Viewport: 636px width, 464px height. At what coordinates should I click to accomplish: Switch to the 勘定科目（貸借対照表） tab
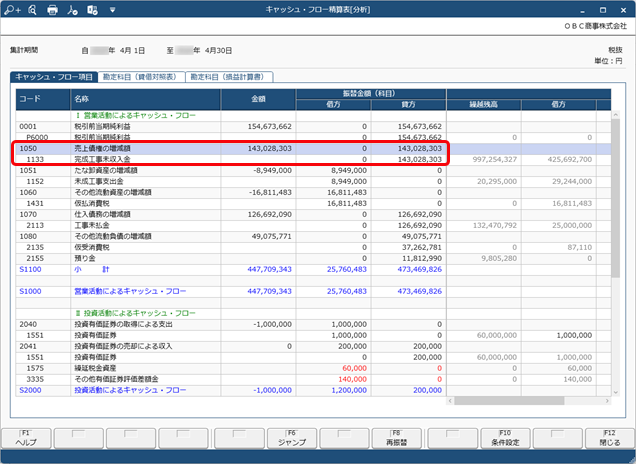pyautogui.click(x=141, y=77)
